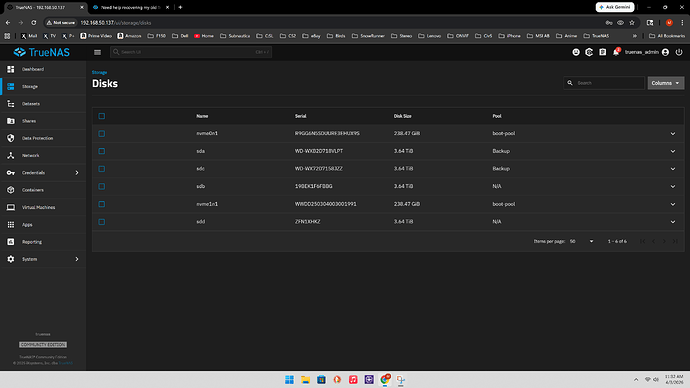
Task: Reload the browser page
Action: click(x=33, y=22)
